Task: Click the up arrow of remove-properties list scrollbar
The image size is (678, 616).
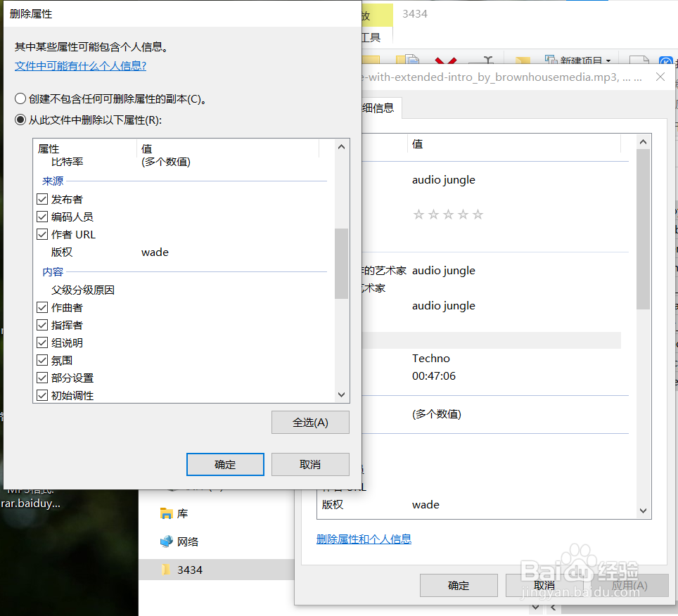Action: (x=341, y=147)
